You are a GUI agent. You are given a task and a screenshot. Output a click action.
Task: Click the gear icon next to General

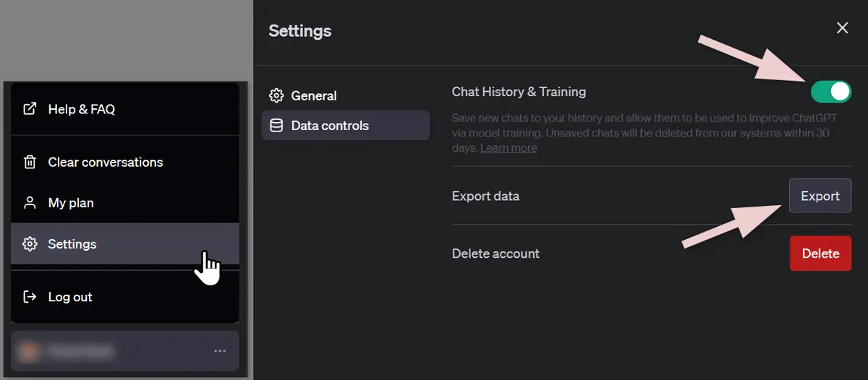pyautogui.click(x=276, y=95)
